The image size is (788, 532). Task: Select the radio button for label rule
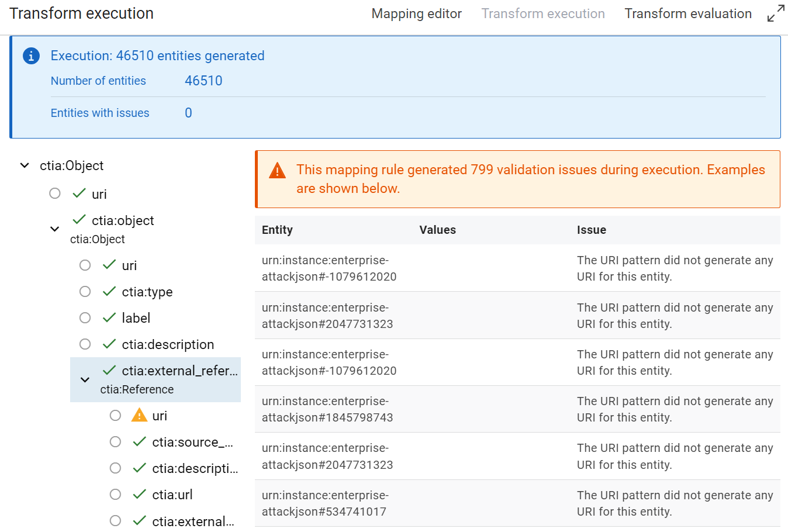pyautogui.click(x=85, y=317)
